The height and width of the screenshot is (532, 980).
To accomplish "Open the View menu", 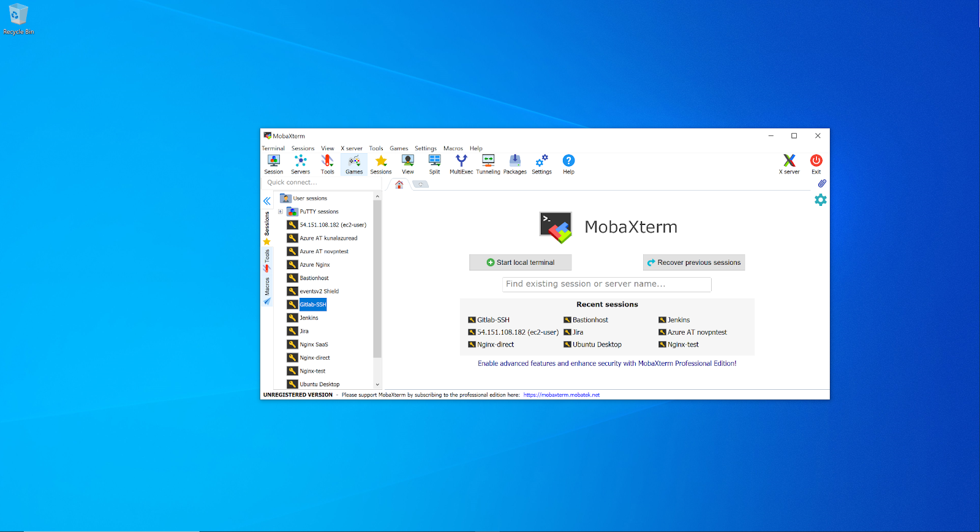I will [x=328, y=148].
